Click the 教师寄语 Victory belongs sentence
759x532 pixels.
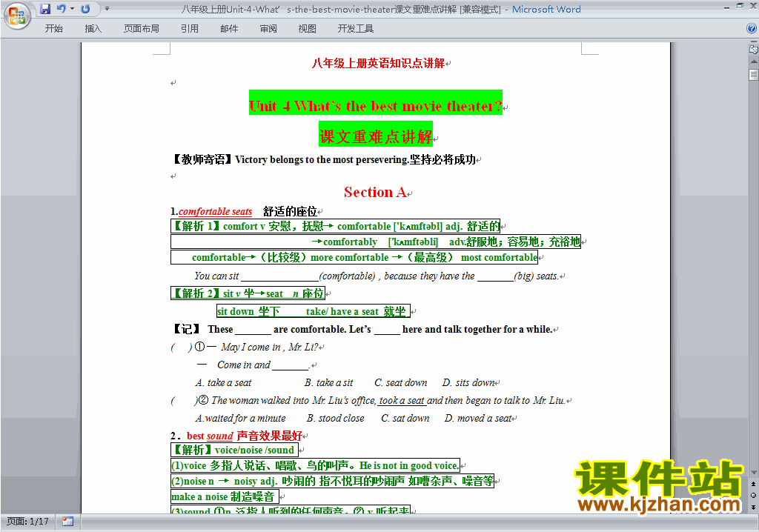[325, 160]
